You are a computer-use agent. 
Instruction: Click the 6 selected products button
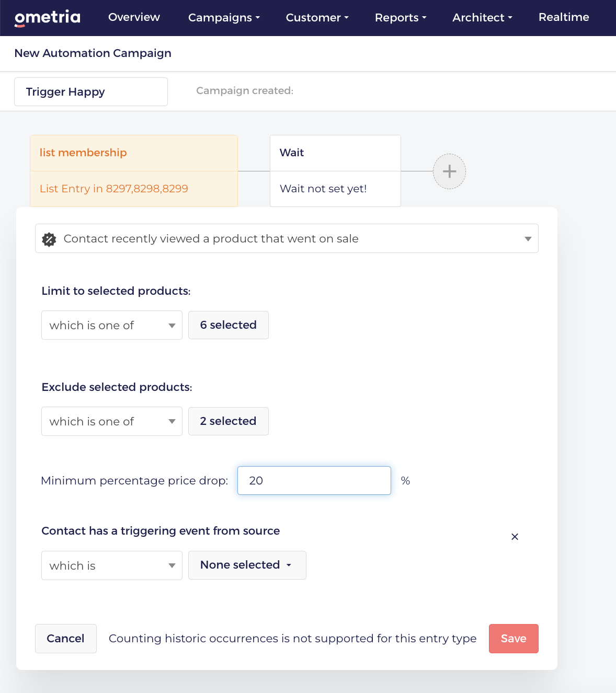coord(229,325)
